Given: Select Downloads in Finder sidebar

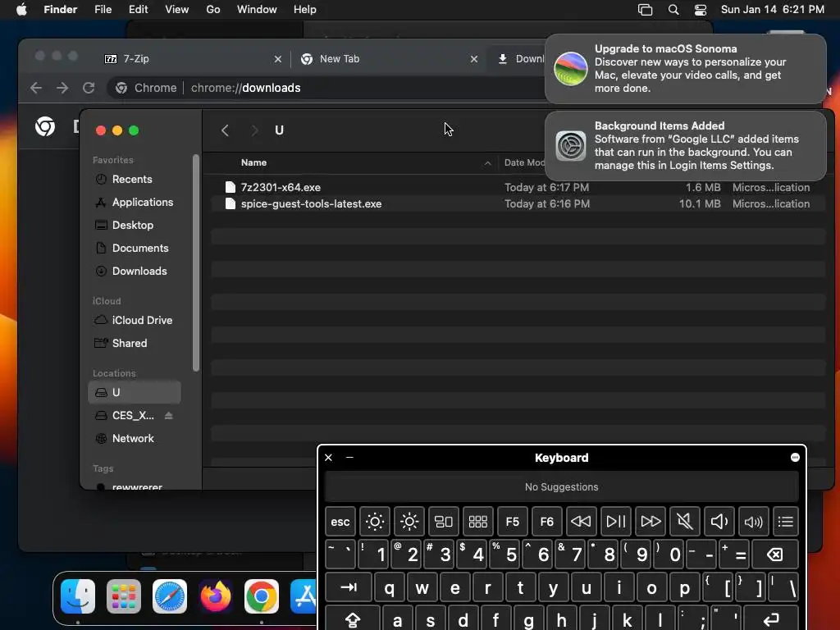Looking at the screenshot, I should (x=135, y=272).
